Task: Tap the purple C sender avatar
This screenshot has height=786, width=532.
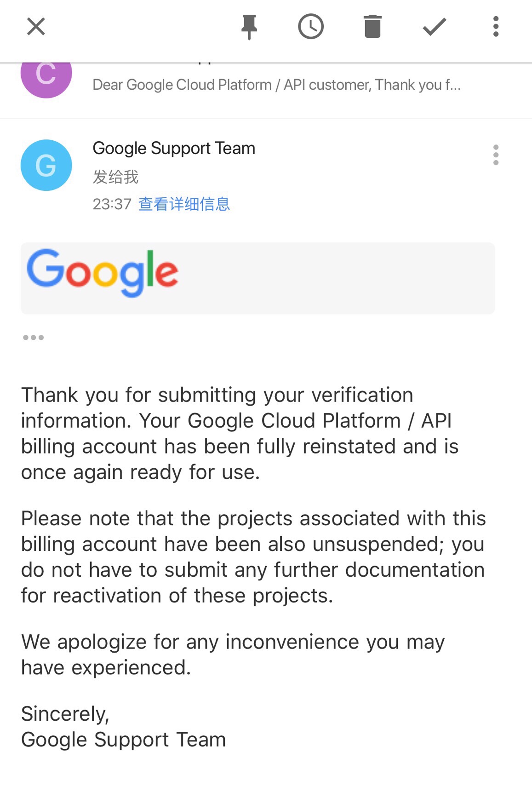Action: [x=46, y=76]
